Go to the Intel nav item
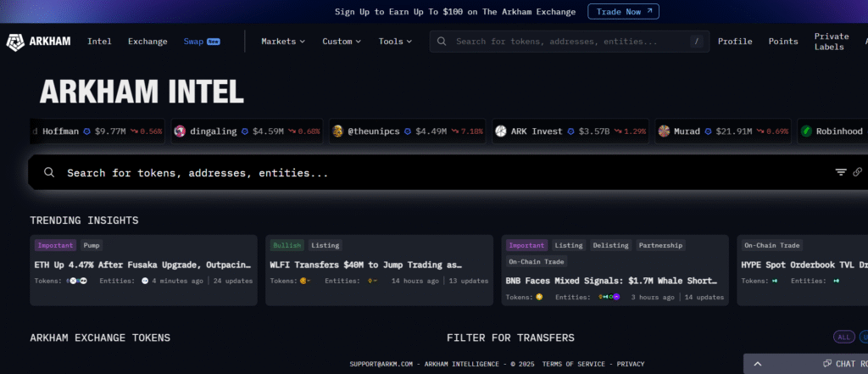Viewport: 868px width, 374px height. point(100,42)
